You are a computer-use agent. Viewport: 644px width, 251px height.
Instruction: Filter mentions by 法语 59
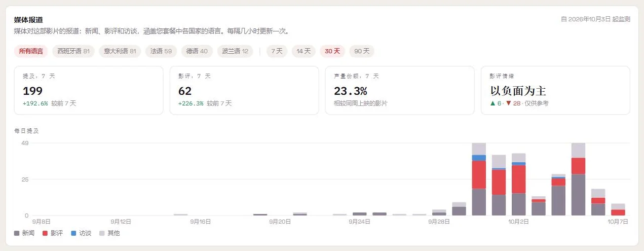161,51
